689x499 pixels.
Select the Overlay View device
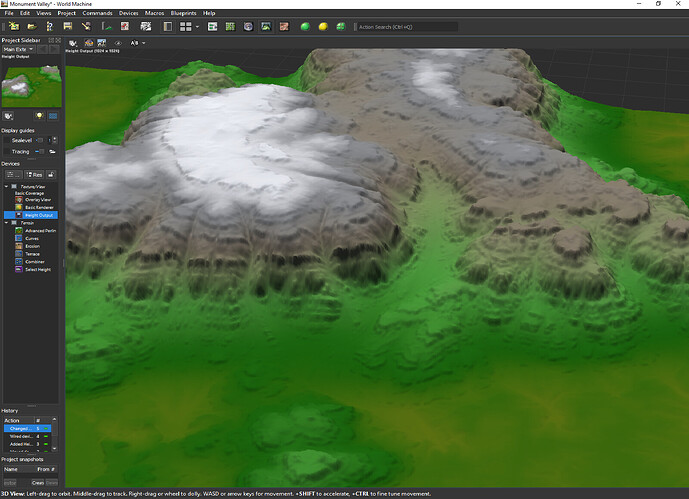[x=34, y=199]
